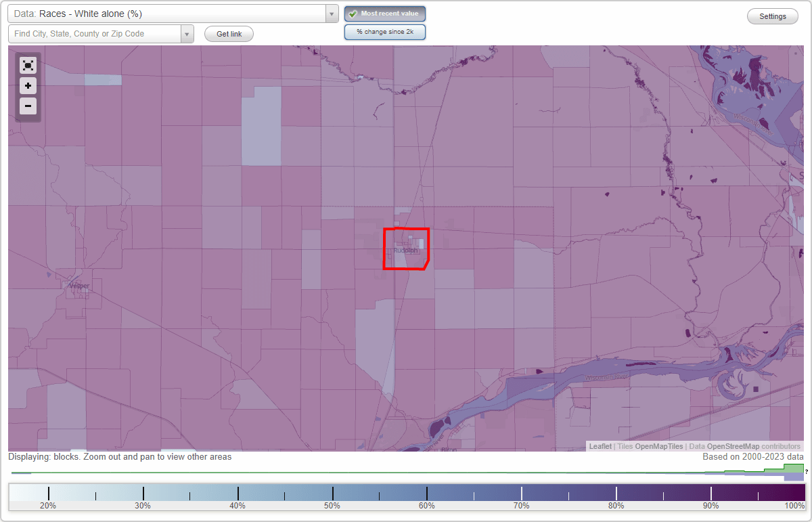
Task: Zoom in using the plus icon
Action: [28, 85]
